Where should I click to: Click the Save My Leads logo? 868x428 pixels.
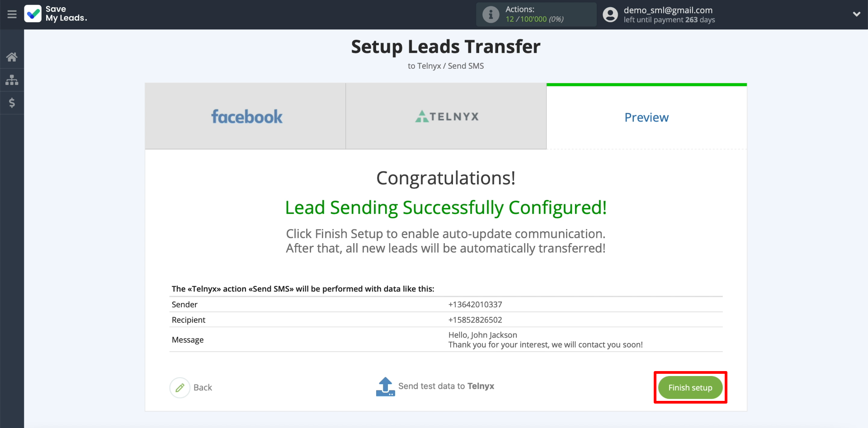tap(55, 14)
